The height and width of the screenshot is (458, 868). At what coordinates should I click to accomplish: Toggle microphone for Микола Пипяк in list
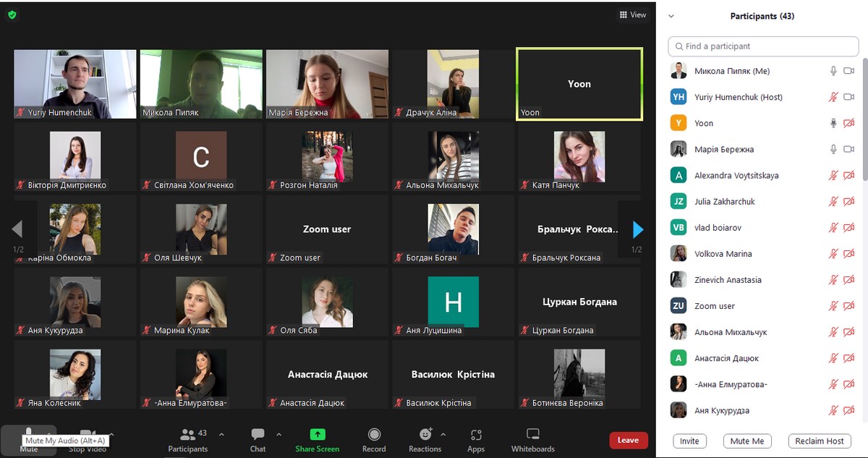[x=833, y=71]
